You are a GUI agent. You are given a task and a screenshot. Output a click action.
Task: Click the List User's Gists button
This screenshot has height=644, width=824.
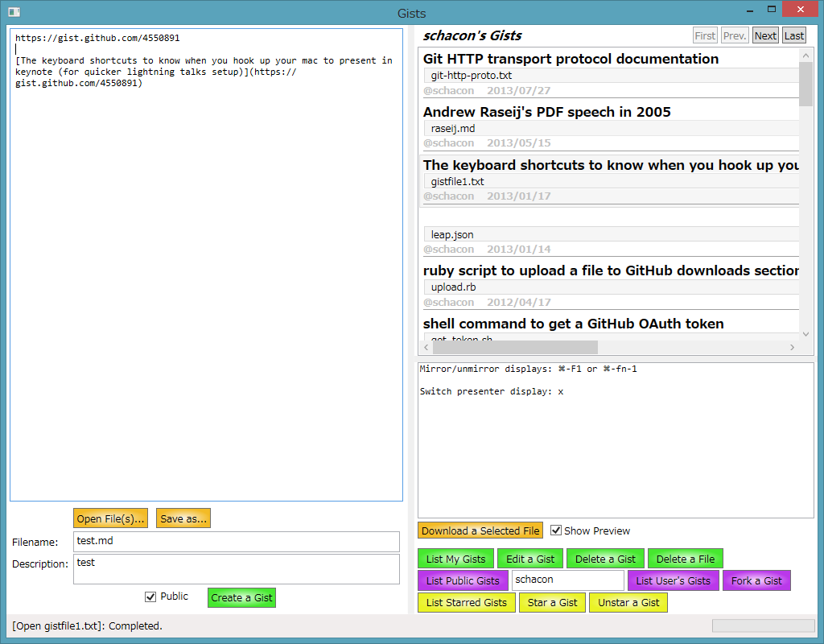(674, 580)
